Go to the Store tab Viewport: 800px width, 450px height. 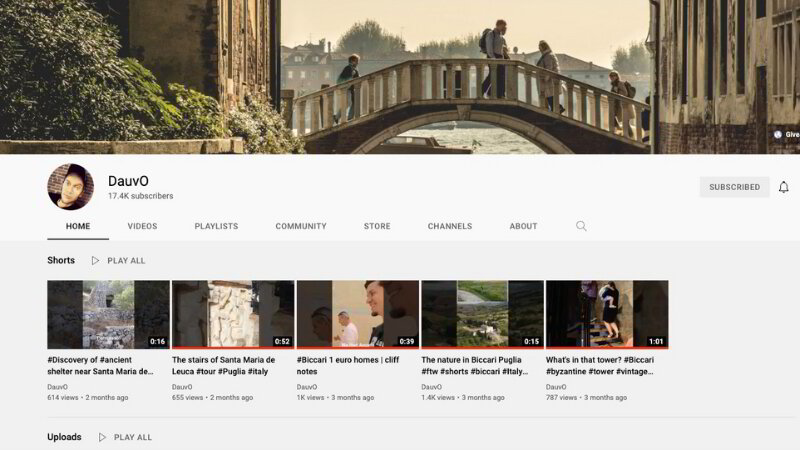point(377,226)
